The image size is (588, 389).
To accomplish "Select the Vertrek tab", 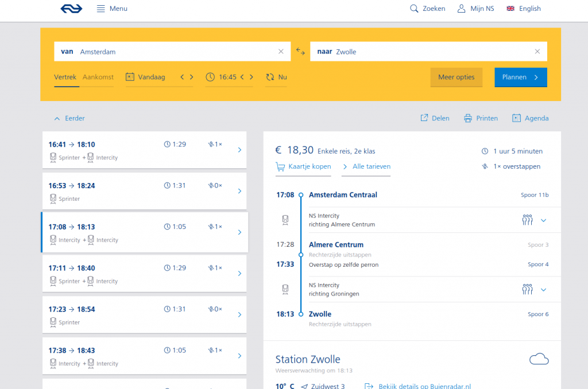I will click(x=65, y=77).
